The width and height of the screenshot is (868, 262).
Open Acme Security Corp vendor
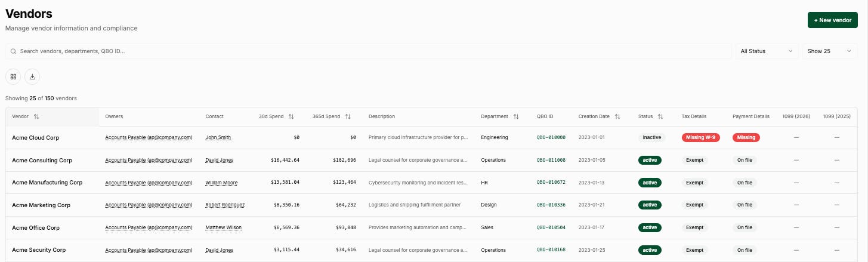39,250
